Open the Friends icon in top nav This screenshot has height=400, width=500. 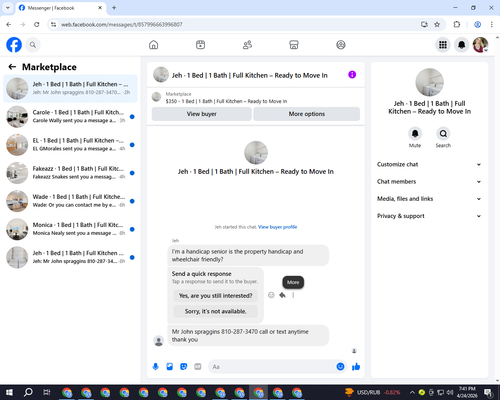(x=247, y=45)
